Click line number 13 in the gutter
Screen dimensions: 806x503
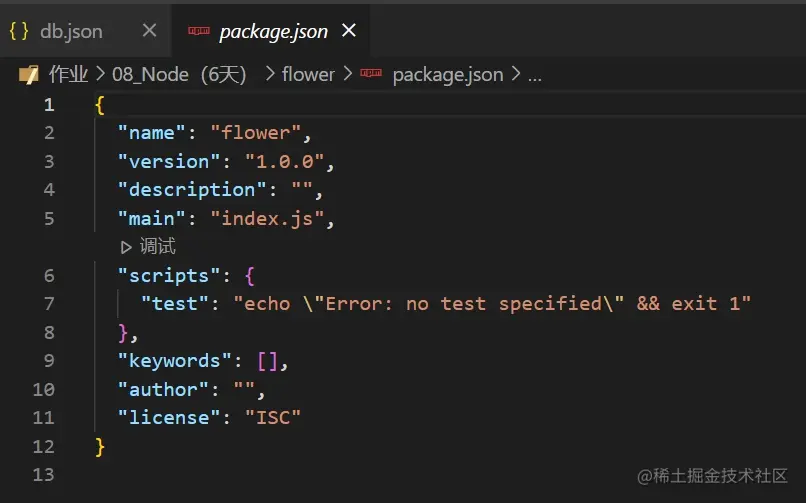(x=44, y=474)
